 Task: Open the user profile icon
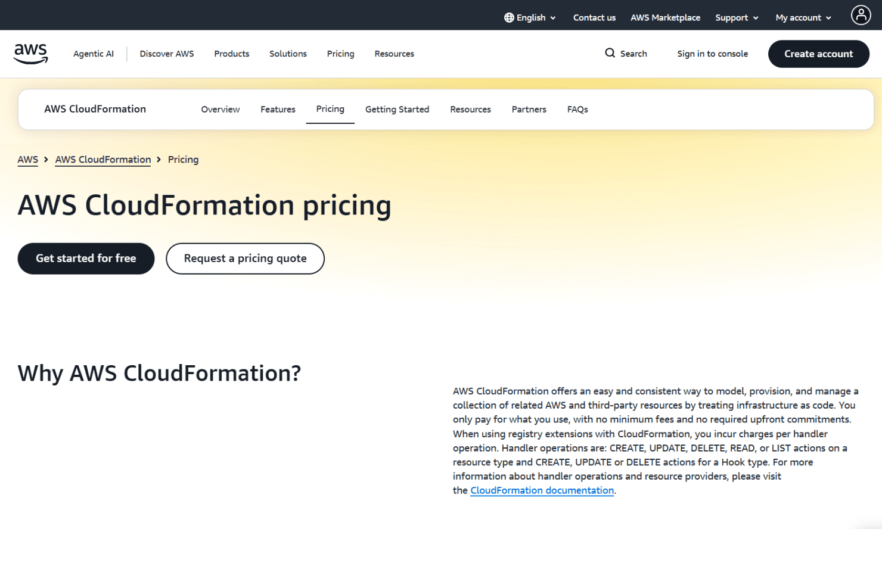(x=861, y=15)
